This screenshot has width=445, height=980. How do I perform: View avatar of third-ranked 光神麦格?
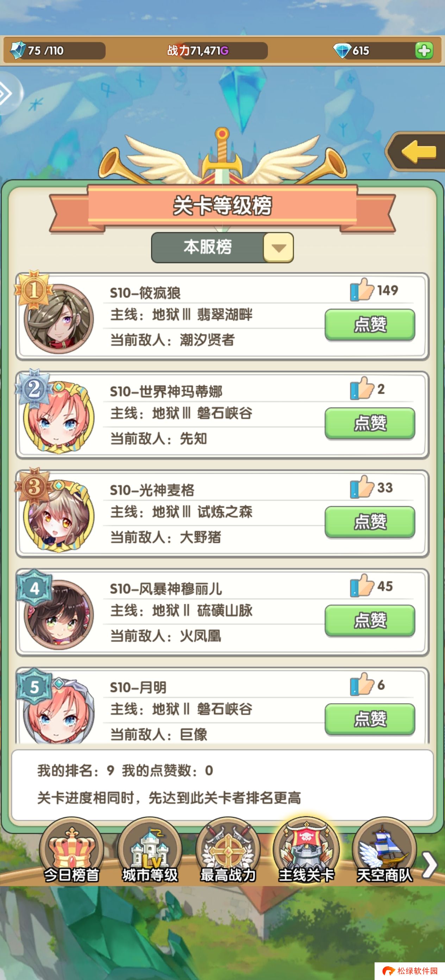tap(59, 516)
